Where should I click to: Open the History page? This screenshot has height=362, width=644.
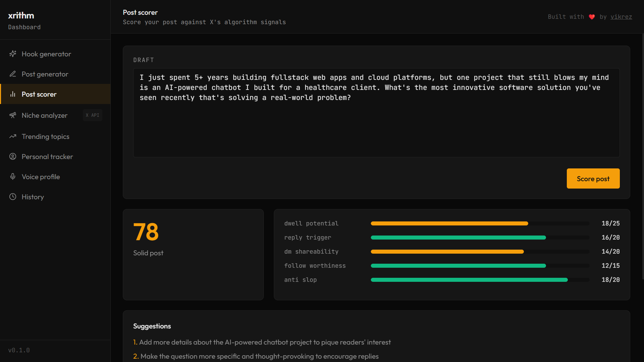click(55, 197)
